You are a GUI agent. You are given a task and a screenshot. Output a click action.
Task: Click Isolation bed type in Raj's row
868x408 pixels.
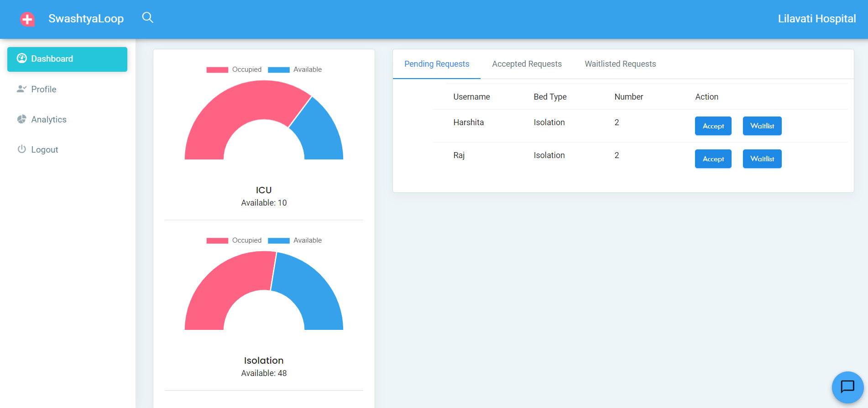click(549, 155)
